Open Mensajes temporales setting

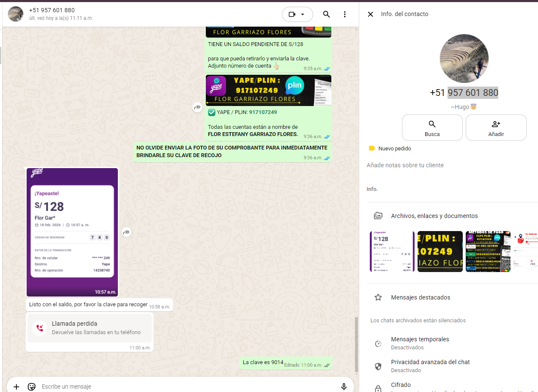tap(420, 343)
